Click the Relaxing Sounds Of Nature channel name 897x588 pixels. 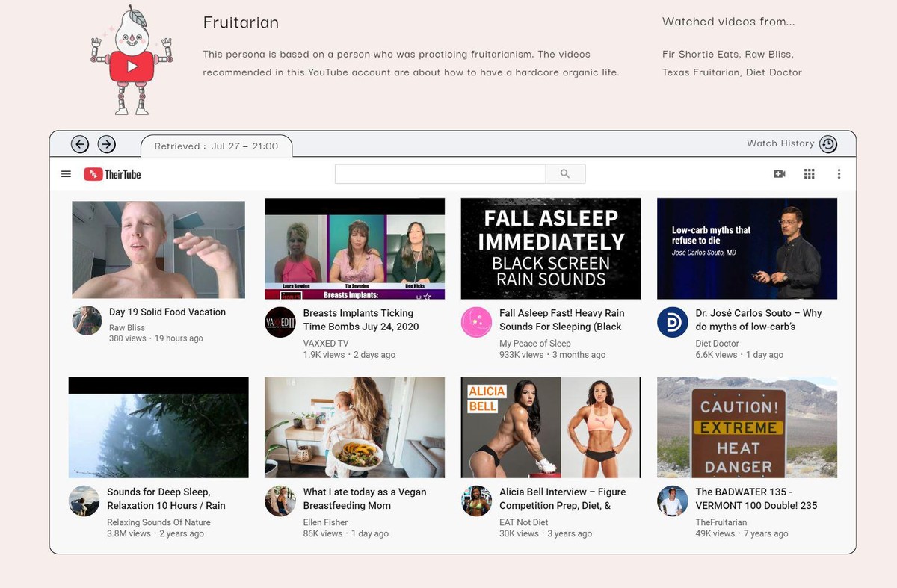point(158,522)
